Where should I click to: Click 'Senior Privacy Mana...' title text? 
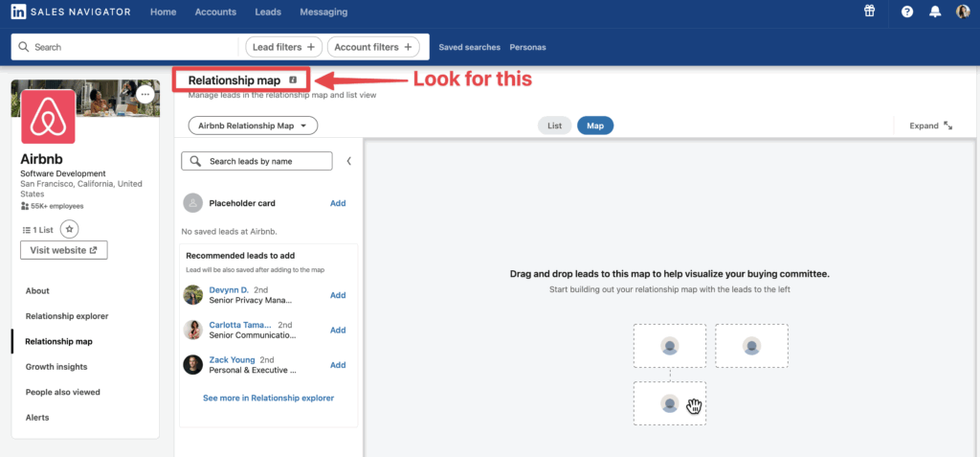[x=250, y=301]
